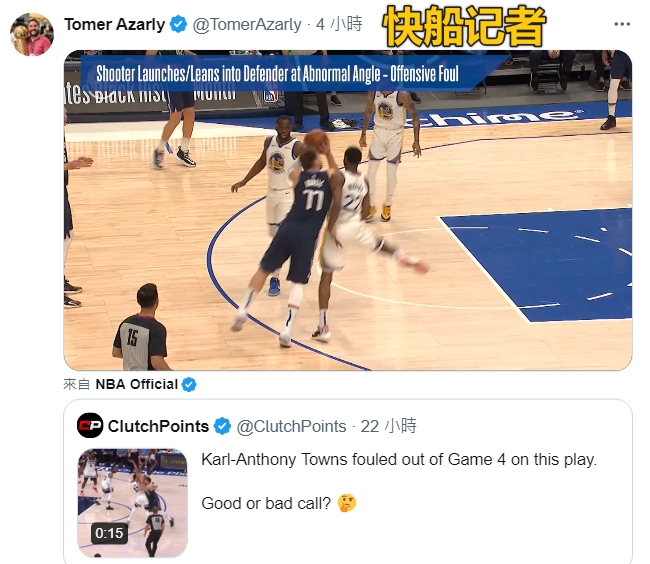Open the @TomerAzarly handle link
Image resolution: width=650 pixels, height=564 pixels.
coord(247,25)
